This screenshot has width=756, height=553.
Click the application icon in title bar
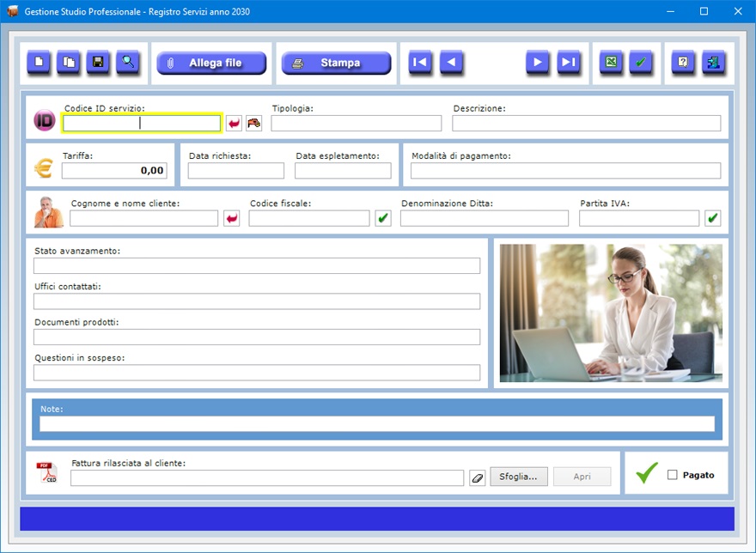(13, 11)
